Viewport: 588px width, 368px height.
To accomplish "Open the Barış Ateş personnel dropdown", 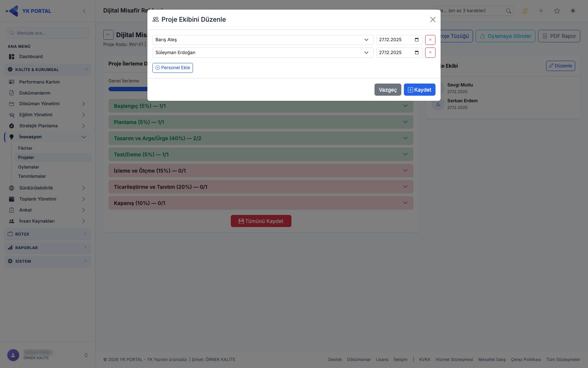I will 263,40.
